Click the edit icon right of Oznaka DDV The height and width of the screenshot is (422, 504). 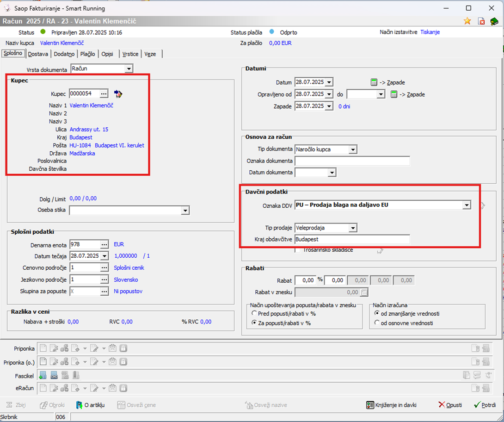[x=483, y=205]
